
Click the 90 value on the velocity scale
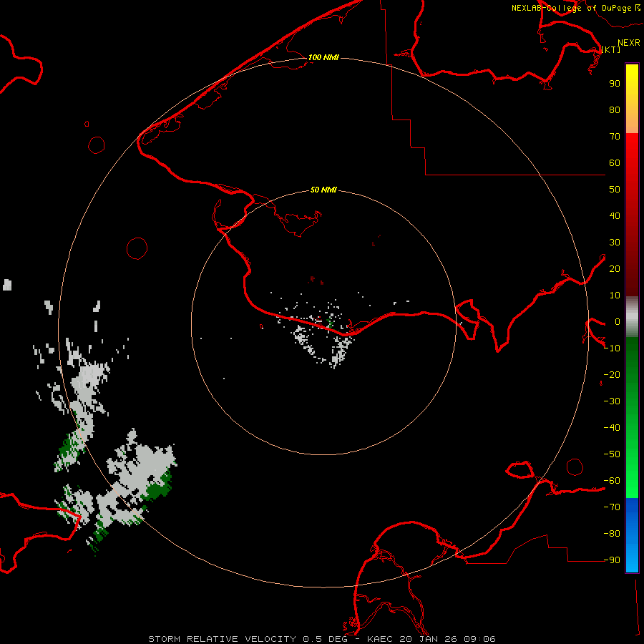(x=615, y=84)
